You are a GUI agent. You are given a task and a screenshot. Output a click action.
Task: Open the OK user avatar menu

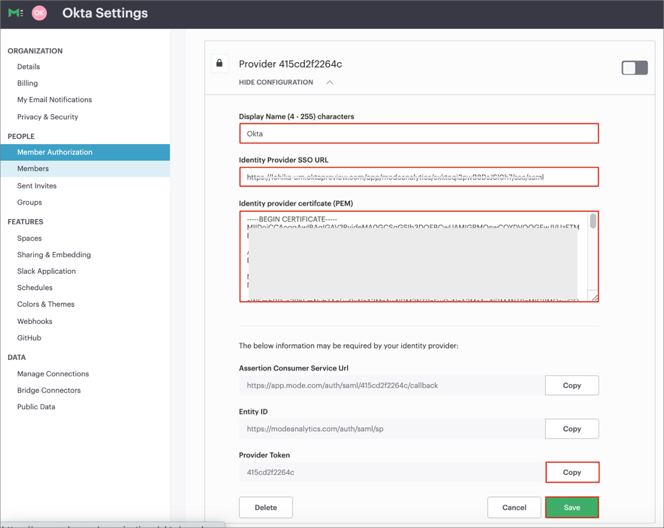[x=40, y=13]
